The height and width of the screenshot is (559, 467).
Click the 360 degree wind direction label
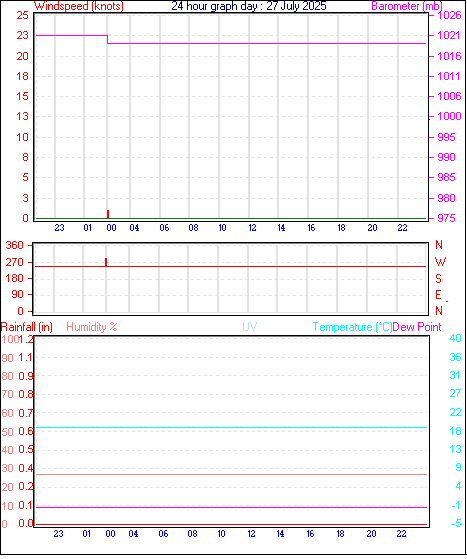click(x=14, y=245)
